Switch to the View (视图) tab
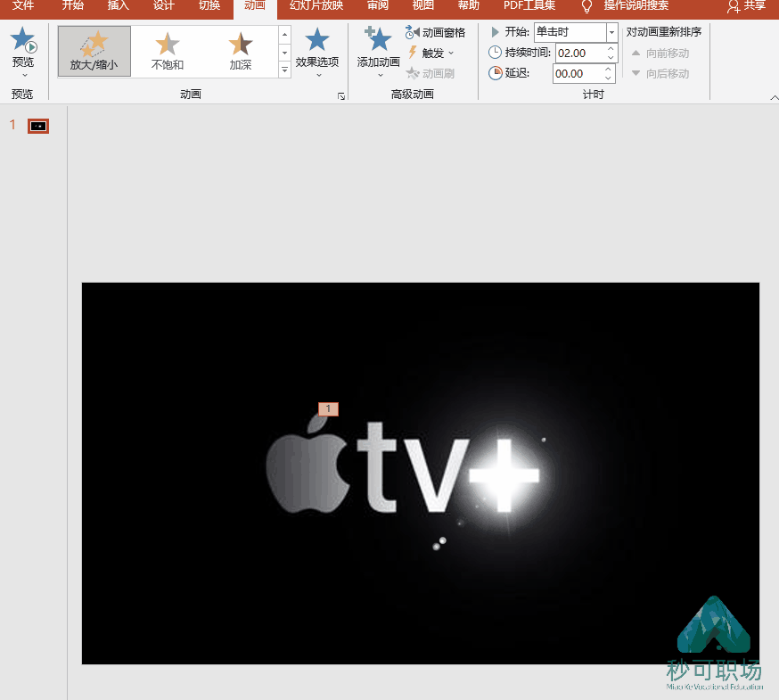The image size is (779, 700). tap(422, 6)
